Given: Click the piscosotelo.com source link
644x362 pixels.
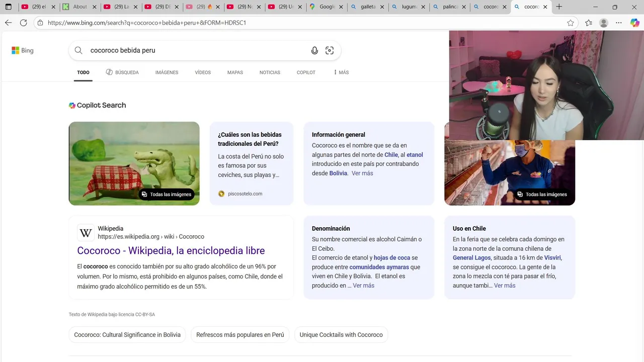Looking at the screenshot, I should click(x=245, y=194).
